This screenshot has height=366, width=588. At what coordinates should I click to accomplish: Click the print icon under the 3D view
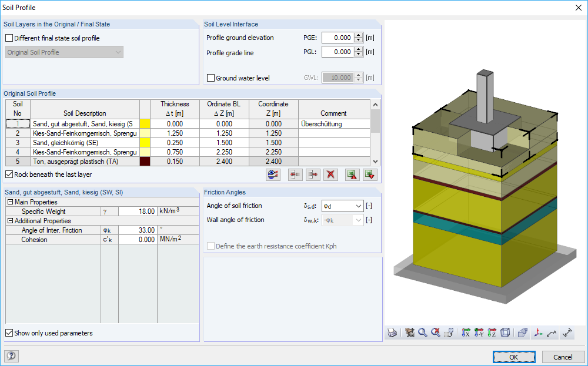[x=392, y=333]
